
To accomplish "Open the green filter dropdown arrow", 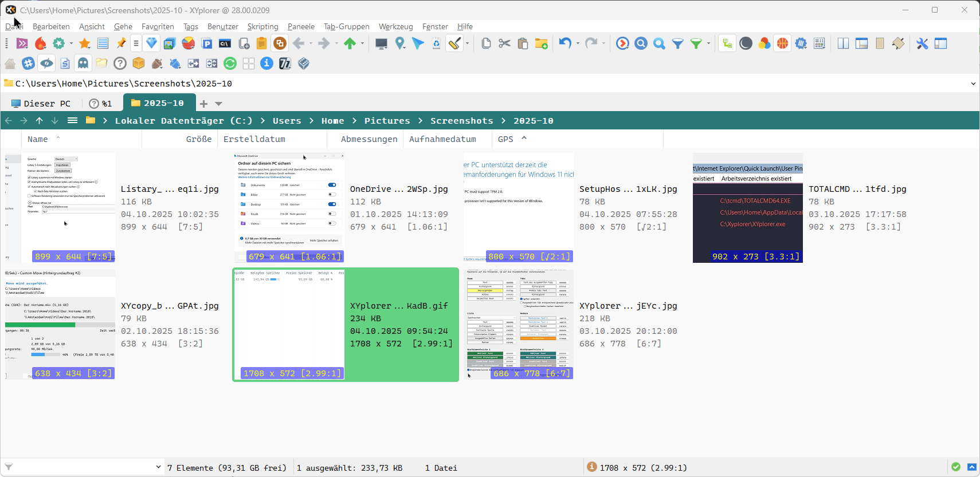I will tap(708, 44).
